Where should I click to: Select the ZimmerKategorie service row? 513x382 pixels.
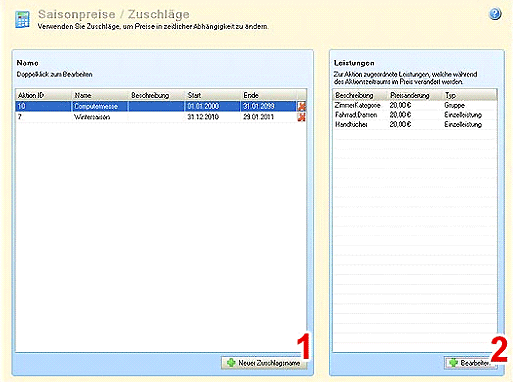click(415, 105)
